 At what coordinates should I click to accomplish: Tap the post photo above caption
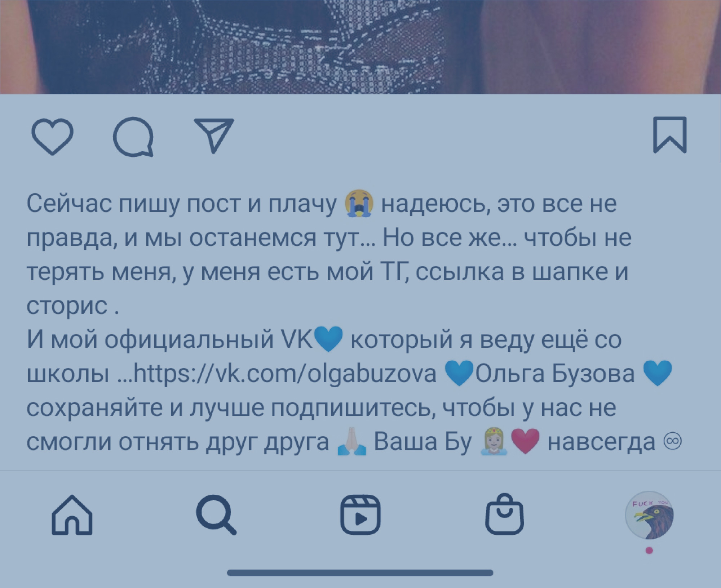(x=360, y=47)
